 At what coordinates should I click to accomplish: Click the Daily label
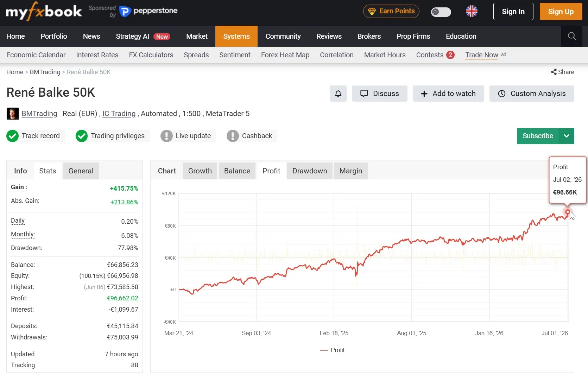point(18,221)
